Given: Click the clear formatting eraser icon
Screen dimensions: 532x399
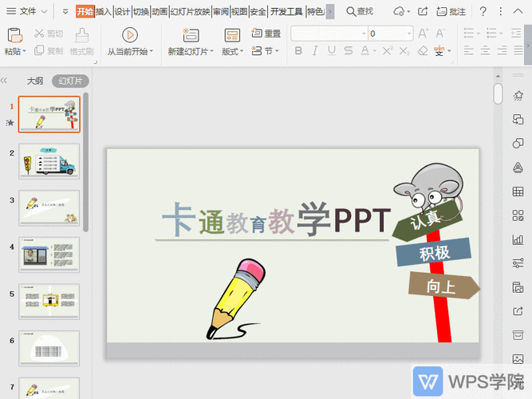Looking at the screenshot, I should (423, 50).
